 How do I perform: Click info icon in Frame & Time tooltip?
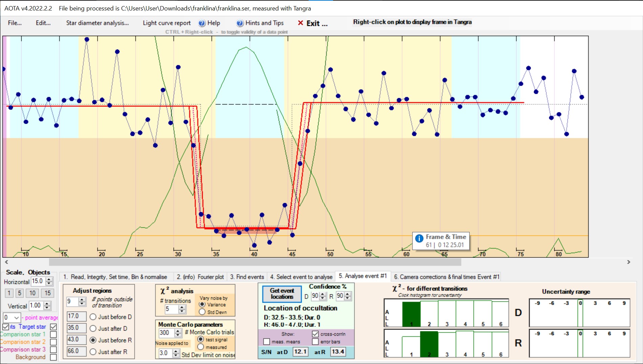click(x=419, y=238)
